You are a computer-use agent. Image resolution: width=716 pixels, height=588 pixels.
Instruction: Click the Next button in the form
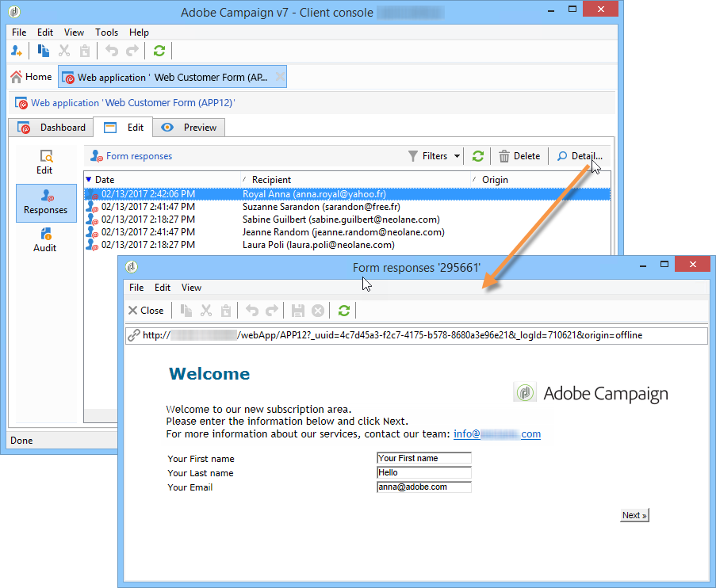[x=634, y=515]
